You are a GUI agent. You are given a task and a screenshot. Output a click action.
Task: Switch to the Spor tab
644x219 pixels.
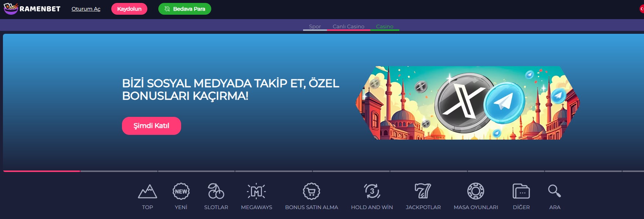pyautogui.click(x=315, y=26)
